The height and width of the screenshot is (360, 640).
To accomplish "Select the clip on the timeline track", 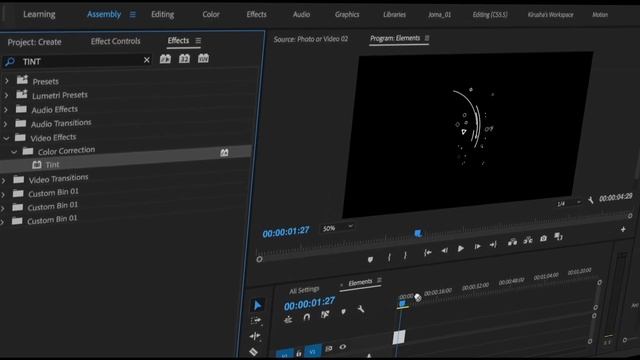I will pos(399,337).
